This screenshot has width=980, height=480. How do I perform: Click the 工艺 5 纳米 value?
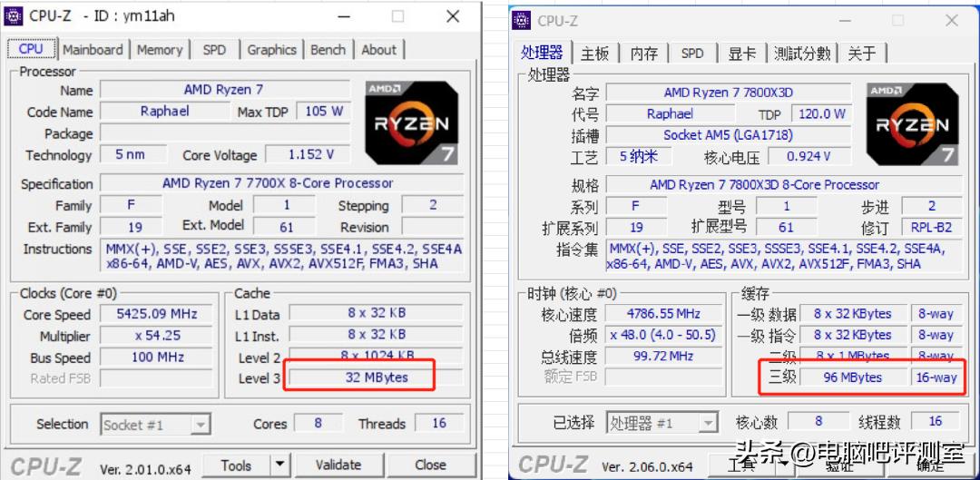coord(638,156)
